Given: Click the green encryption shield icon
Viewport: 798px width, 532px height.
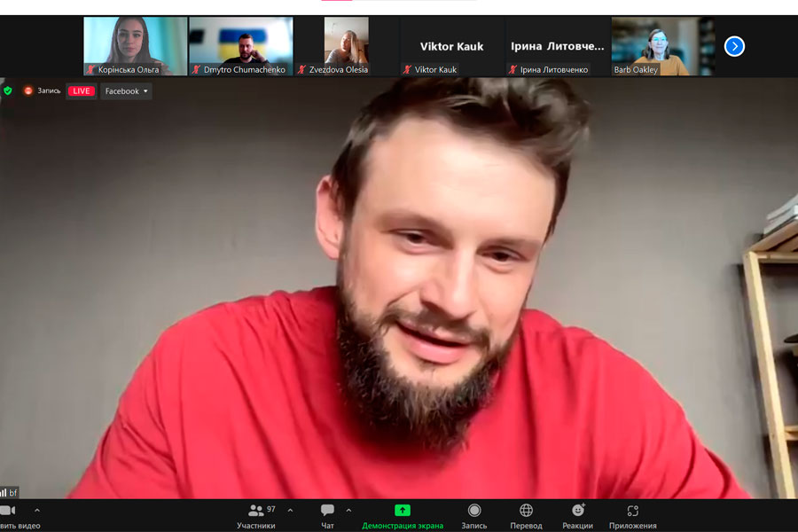Looking at the screenshot, I should 8,90.
